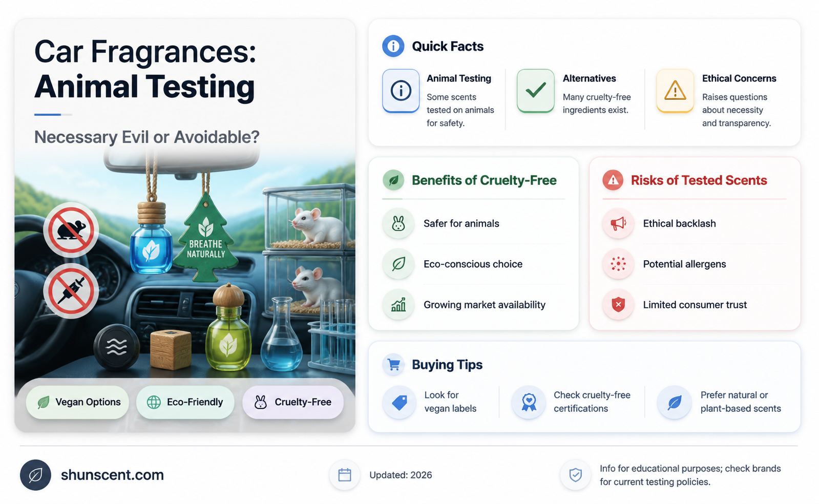Click the globe icon in Eco-Friendly pill

tap(154, 402)
